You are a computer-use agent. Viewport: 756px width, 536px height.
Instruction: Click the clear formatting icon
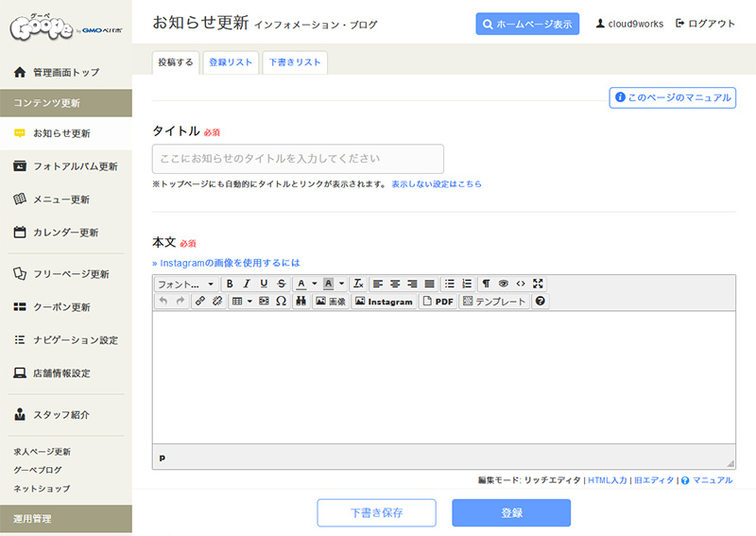pos(358,284)
